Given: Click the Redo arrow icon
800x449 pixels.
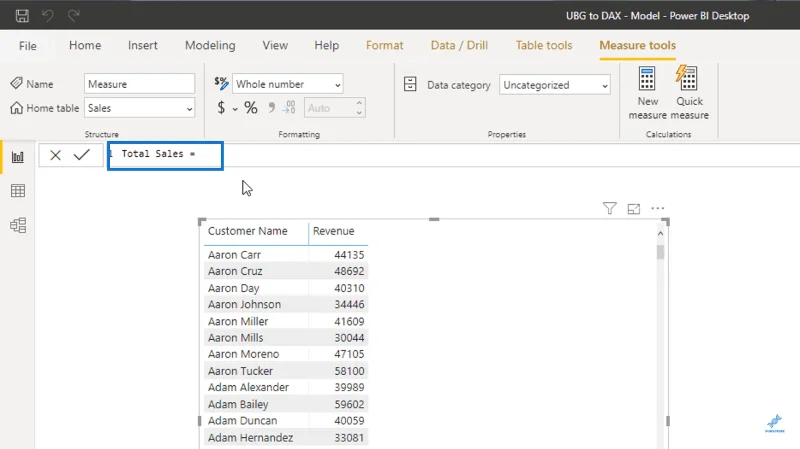Looking at the screenshot, I should coord(74,16).
